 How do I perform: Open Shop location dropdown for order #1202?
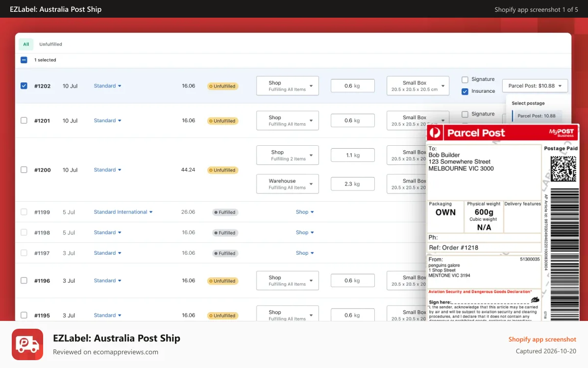(x=288, y=86)
